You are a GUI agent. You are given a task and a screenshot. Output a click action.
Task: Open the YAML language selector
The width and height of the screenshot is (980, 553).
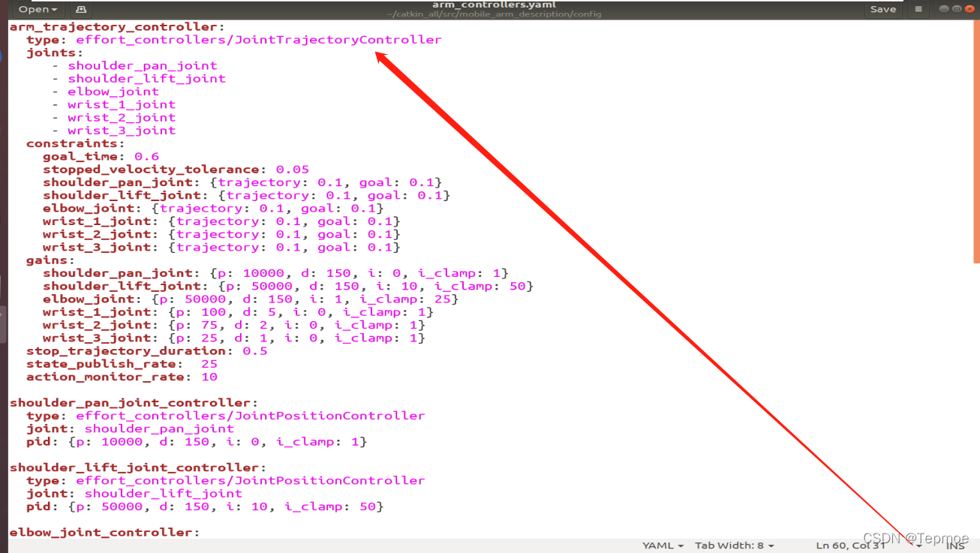click(x=663, y=545)
